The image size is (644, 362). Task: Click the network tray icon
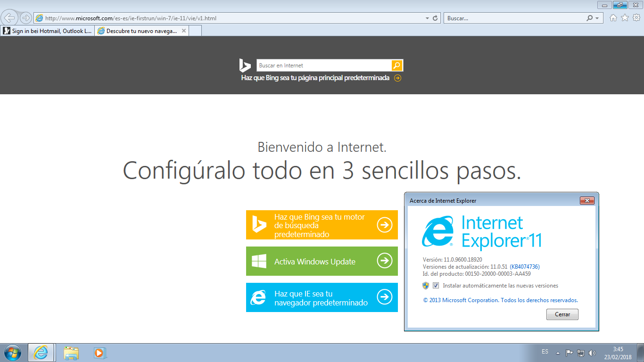pyautogui.click(x=581, y=353)
